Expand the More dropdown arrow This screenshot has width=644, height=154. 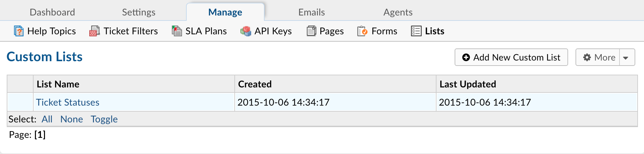[626, 57]
